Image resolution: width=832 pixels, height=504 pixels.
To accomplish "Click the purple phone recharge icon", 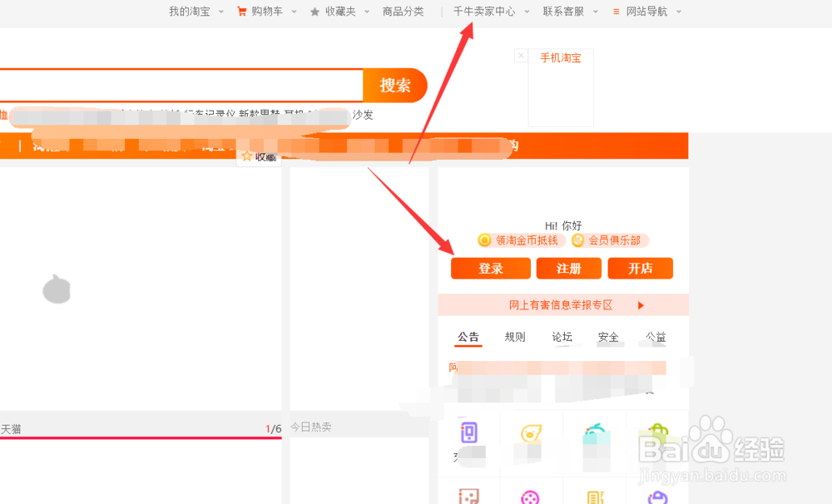I will [469, 432].
